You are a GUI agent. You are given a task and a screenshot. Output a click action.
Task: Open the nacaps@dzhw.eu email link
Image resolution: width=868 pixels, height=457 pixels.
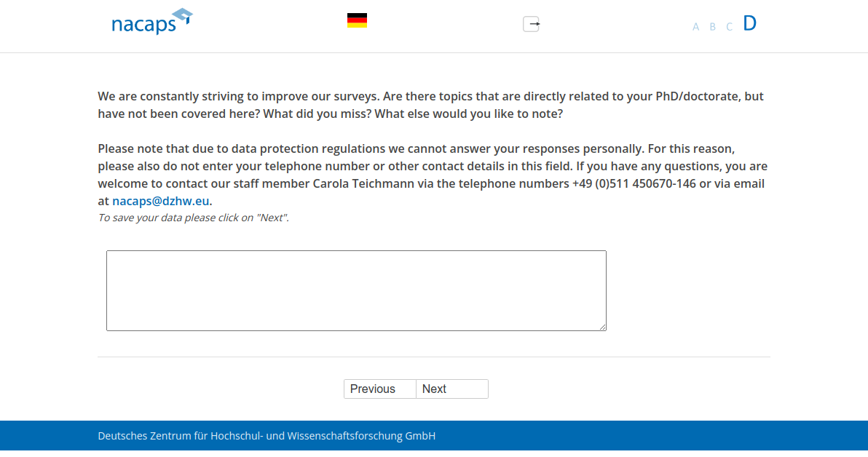coord(161,201)
